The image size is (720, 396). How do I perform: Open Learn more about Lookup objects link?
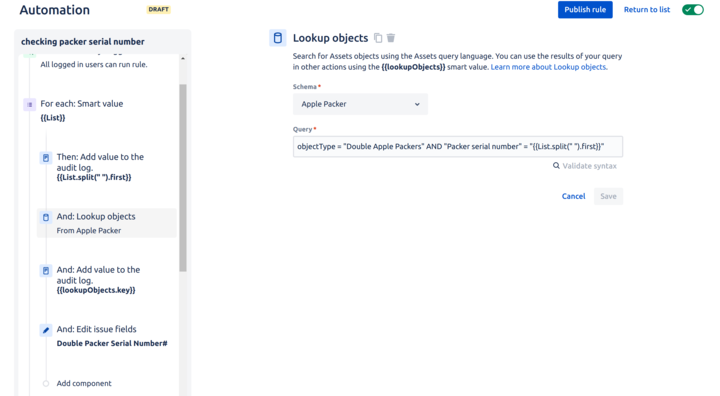click(x=549, y=67)
